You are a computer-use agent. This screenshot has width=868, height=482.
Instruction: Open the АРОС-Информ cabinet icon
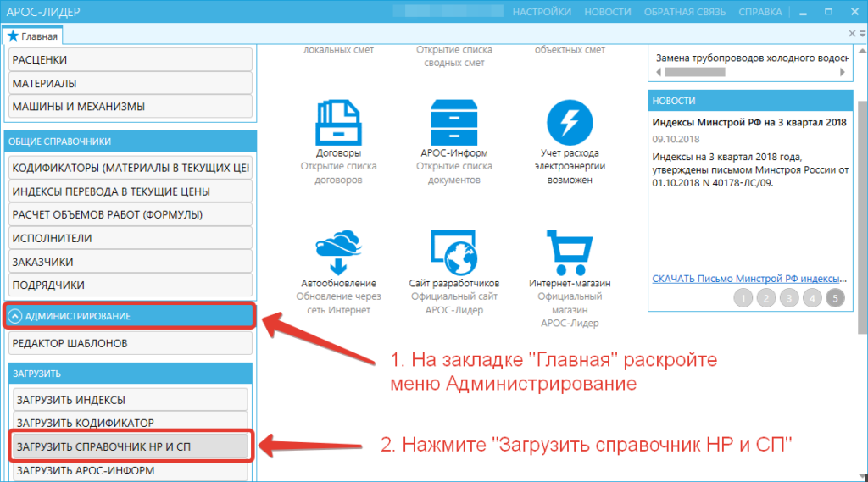coord(454,122)
